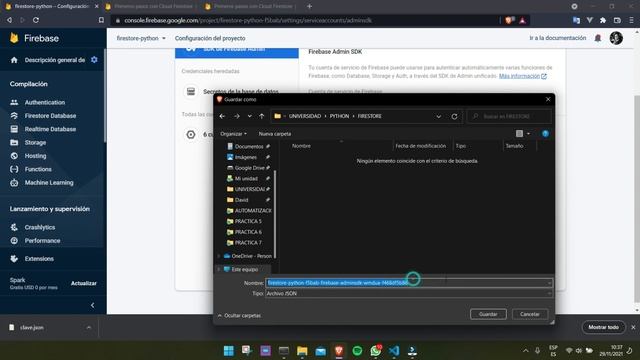The height and width of the screenshot is (360, 640).
Task: Collapse folders with Ocultar carpetas
Action: point(239,316)
